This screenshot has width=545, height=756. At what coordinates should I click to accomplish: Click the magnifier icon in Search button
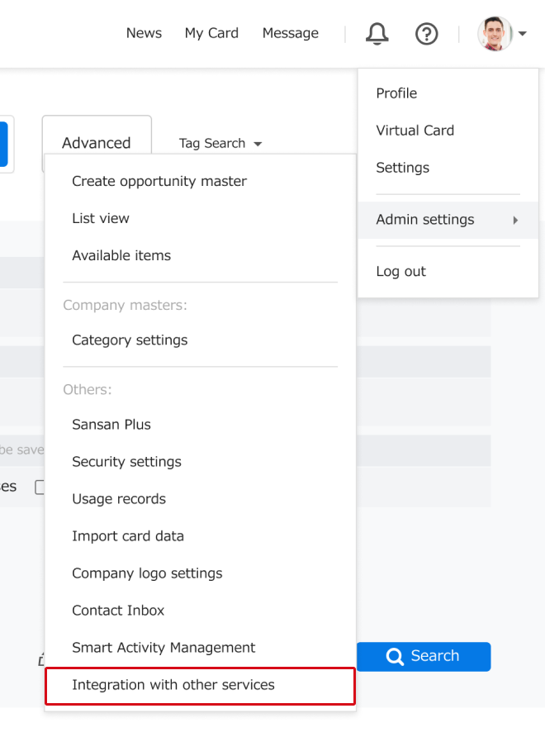[x=395, y=656]
